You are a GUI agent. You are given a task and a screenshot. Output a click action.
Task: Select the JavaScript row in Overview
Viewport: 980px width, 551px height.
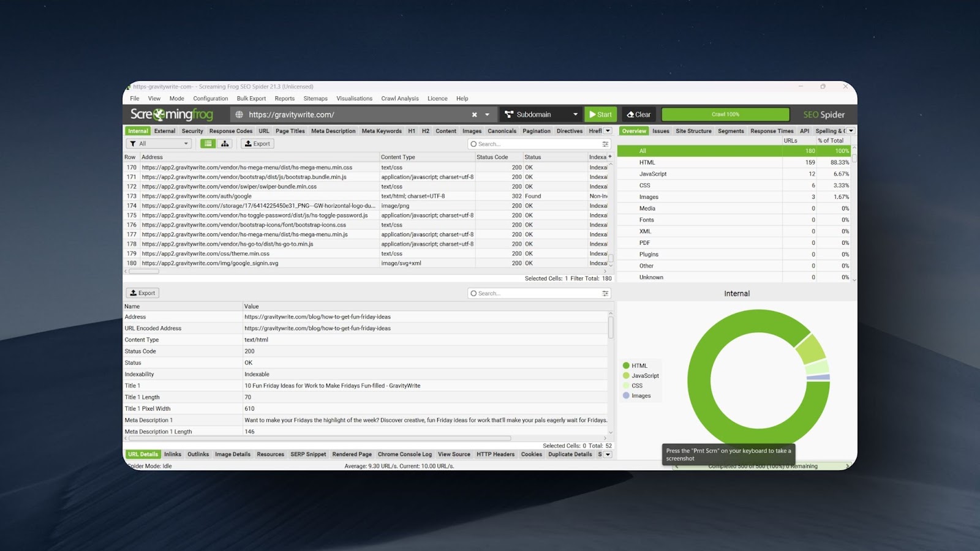click(734, 174)
